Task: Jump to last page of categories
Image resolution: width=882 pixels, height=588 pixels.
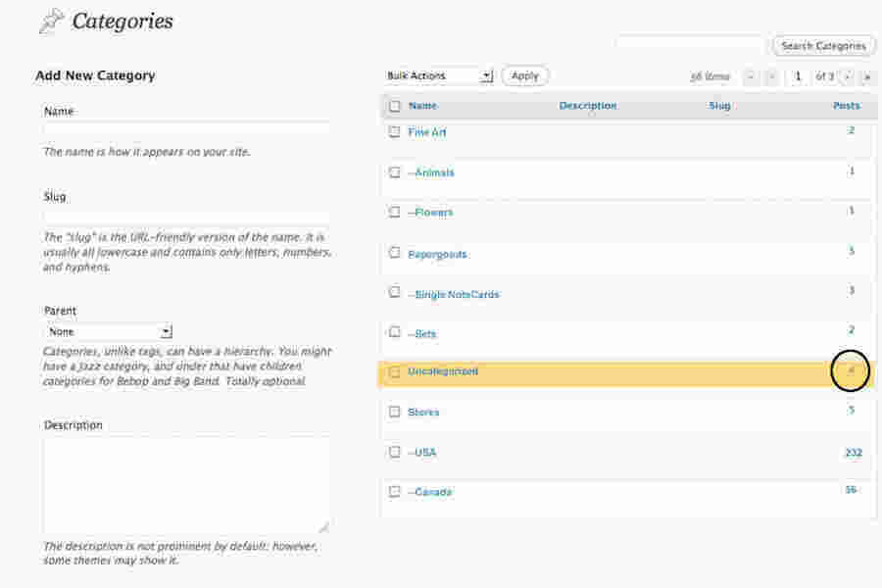Action: 867,76
